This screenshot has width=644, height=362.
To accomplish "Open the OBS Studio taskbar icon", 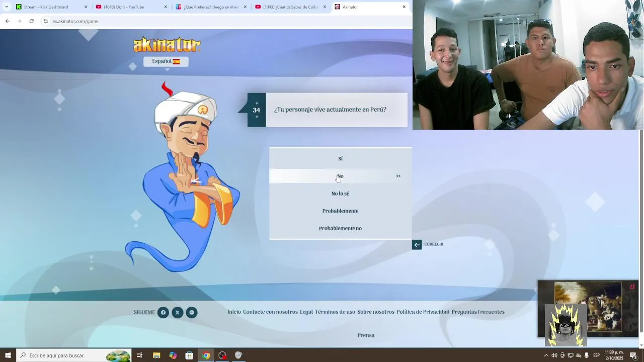I will point(222,355).
